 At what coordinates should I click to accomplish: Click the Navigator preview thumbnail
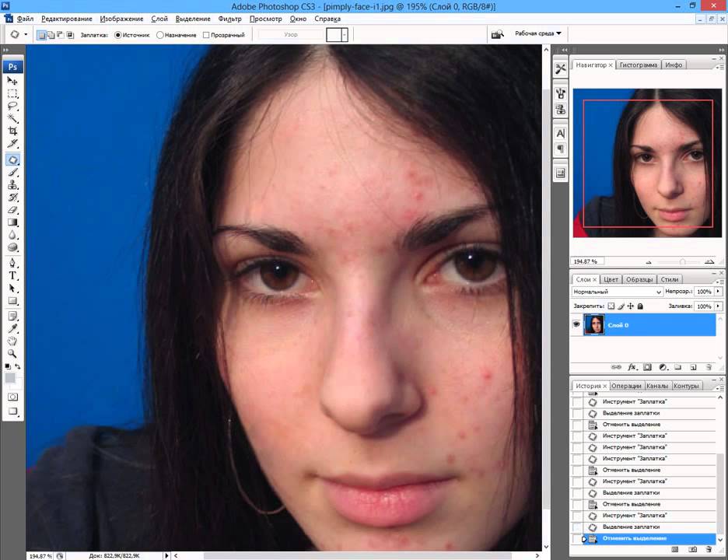(647, 163)
